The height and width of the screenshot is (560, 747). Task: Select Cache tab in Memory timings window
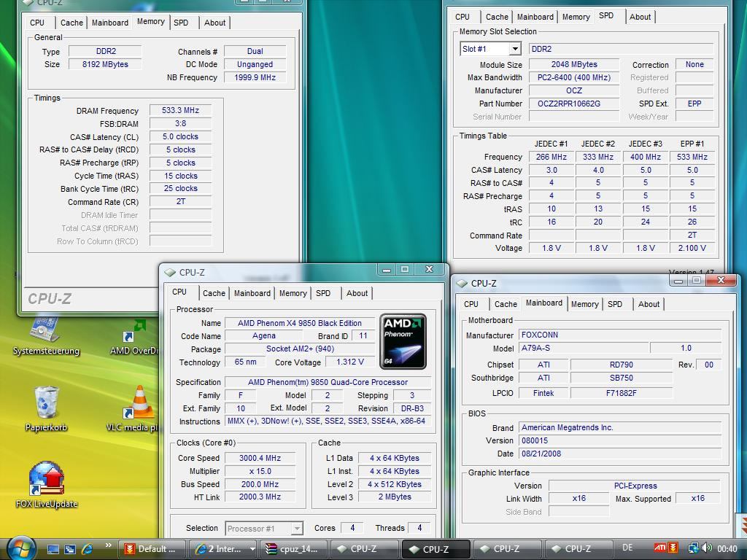tap(71, 23)
